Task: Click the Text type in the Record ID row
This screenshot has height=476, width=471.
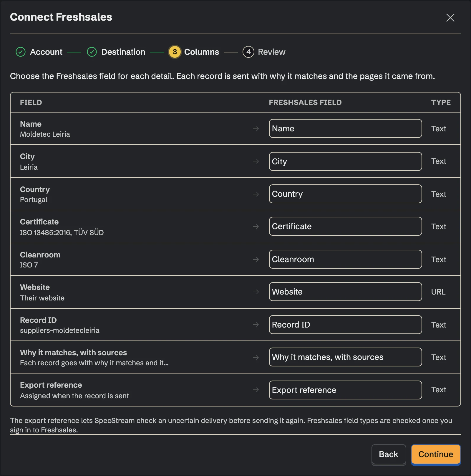Action: tap(439, 325)
